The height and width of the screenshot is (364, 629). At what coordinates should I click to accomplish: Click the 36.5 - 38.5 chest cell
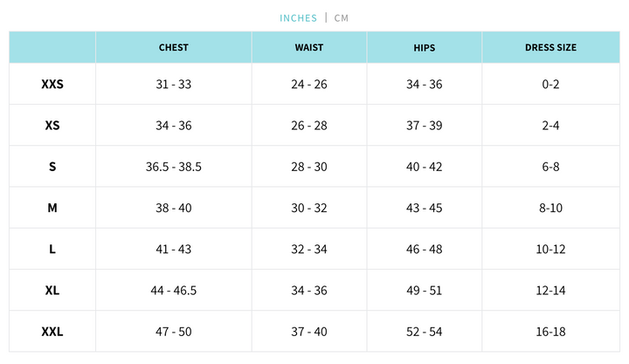174,167
